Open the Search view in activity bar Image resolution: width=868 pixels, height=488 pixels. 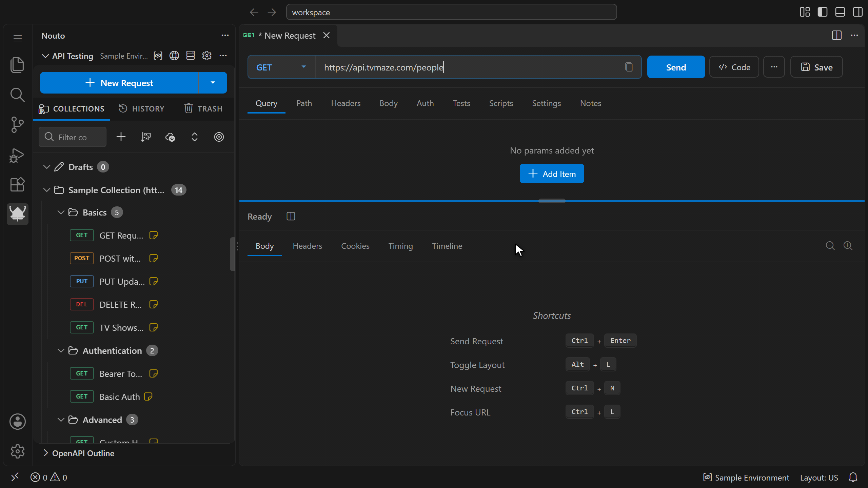(17, 95)
